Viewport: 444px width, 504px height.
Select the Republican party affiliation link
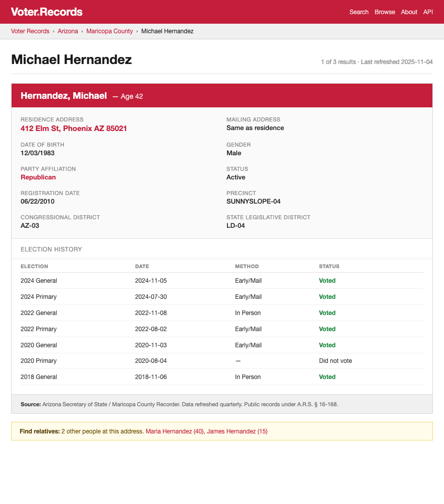click(38, 177)
